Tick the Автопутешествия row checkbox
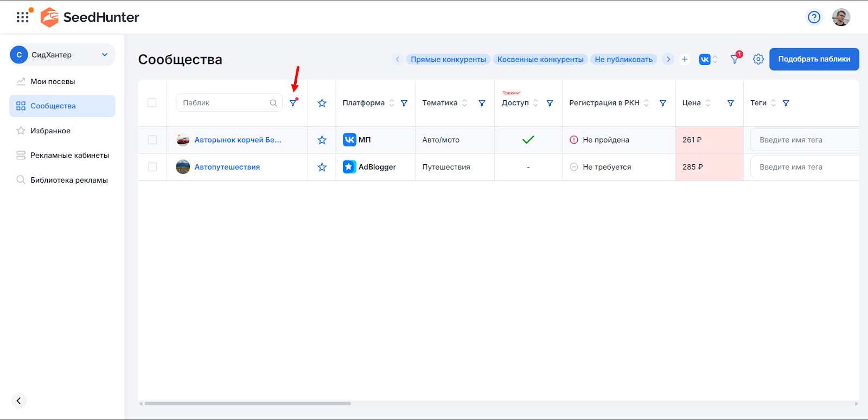This screenshot has width=868, height=420. pyautogui.click(x=152, y=167)
